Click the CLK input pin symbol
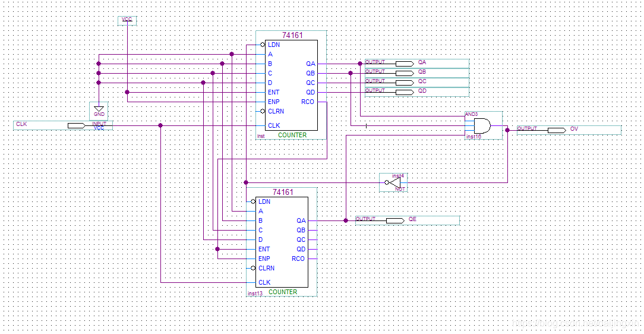The image size is (644, 334). (77, 126)
